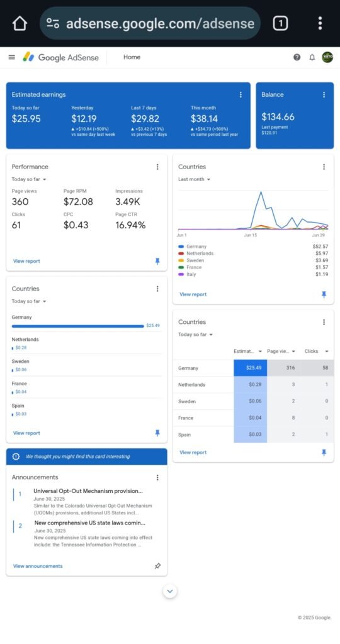
Task: Click the Countries line chart peak
Action: (261, 192)
